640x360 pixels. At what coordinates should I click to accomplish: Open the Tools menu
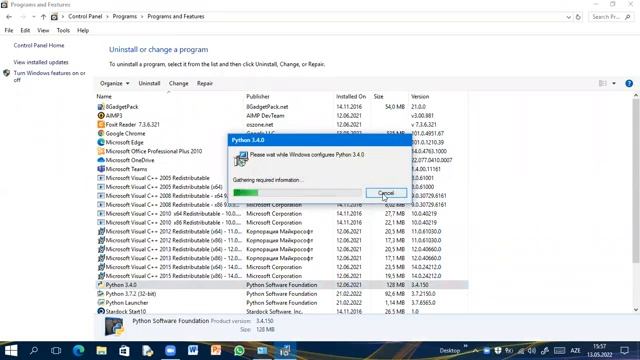tap(63, 30)
